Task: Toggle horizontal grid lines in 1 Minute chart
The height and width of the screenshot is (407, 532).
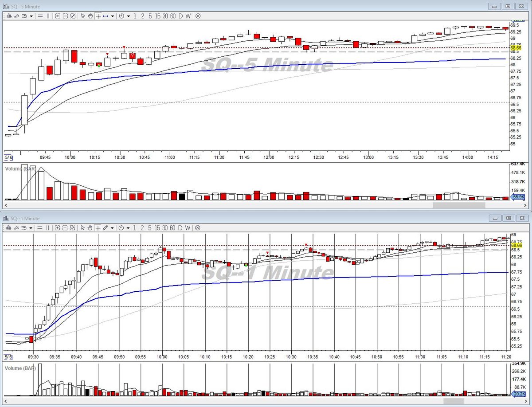Action: click(40, 228)
